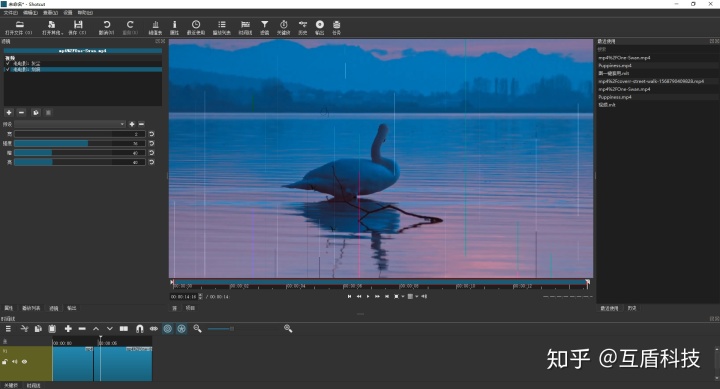Hide track V1 with the eye icon
The width and height of the screenshot is (720, 389).
(x=24, y=362)
